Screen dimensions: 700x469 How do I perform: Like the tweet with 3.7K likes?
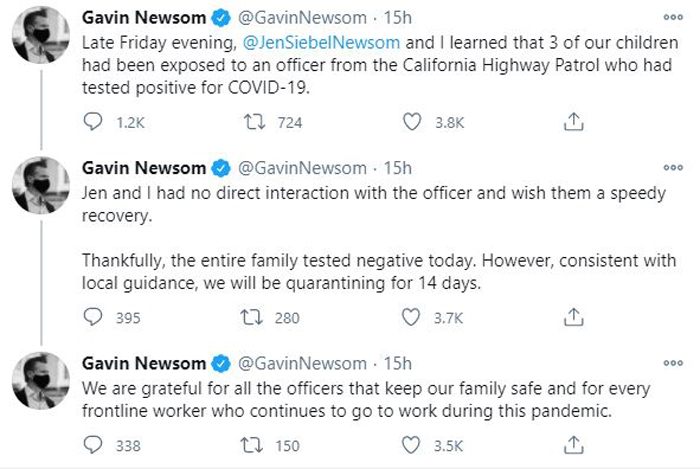coord(411,317)
